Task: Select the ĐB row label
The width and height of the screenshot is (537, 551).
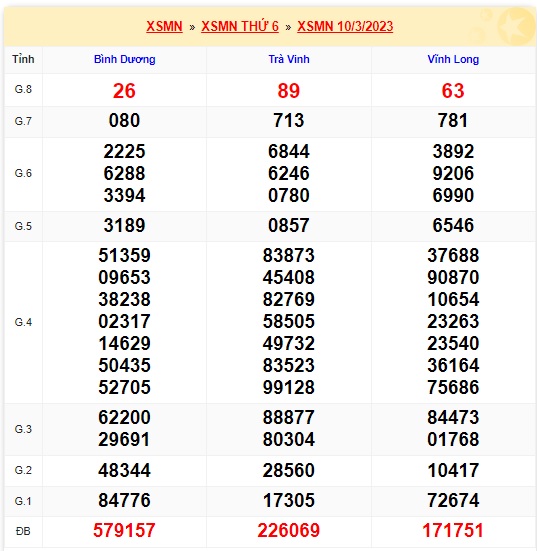Action: 23,531
